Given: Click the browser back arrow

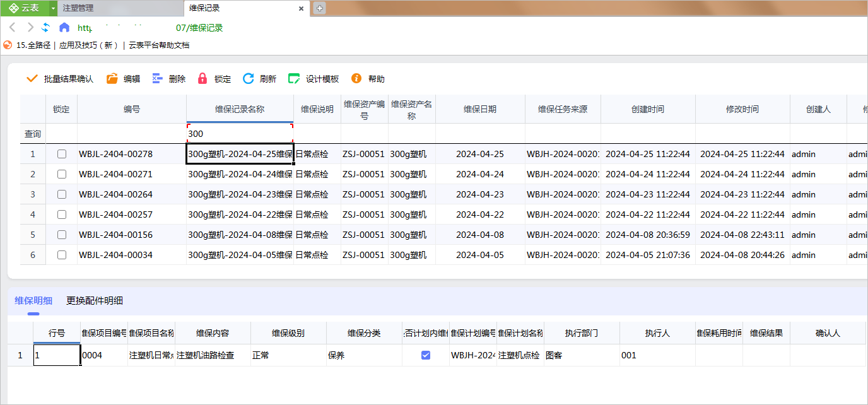Looking at the screenshot, I should point(13,27).
